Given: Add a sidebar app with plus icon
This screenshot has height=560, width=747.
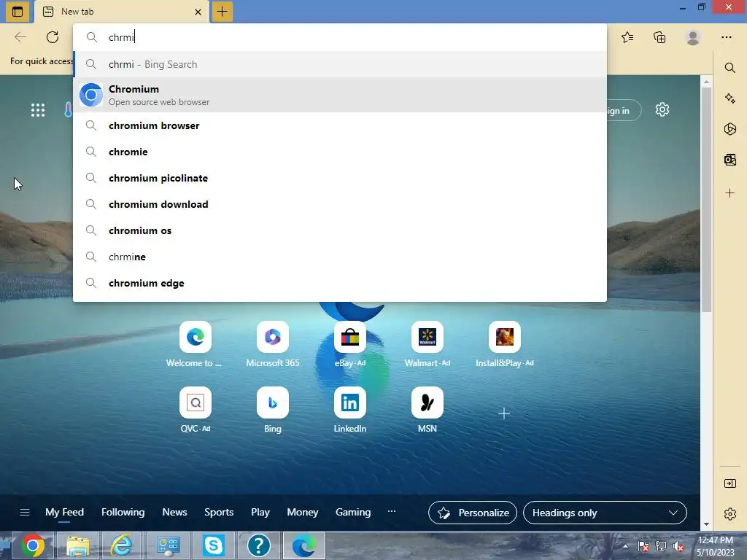Looking at the screenshot, I should pos(729,192).
